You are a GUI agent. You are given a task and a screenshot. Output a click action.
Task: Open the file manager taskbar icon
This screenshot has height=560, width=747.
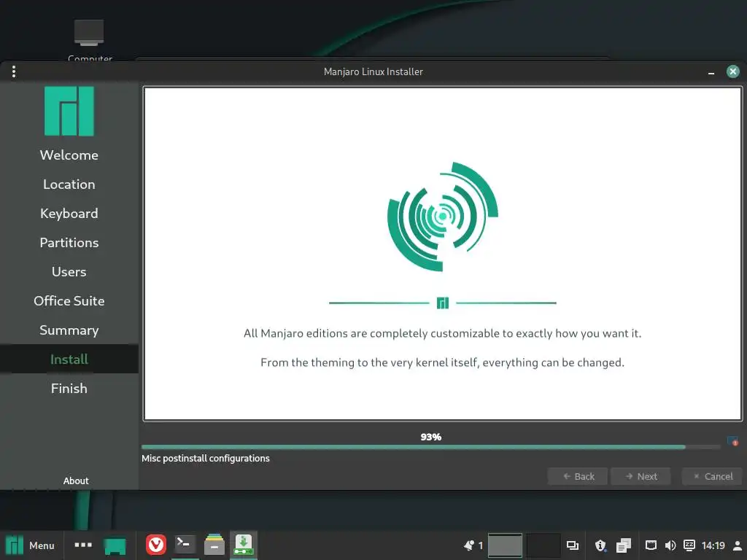[214, 545]
